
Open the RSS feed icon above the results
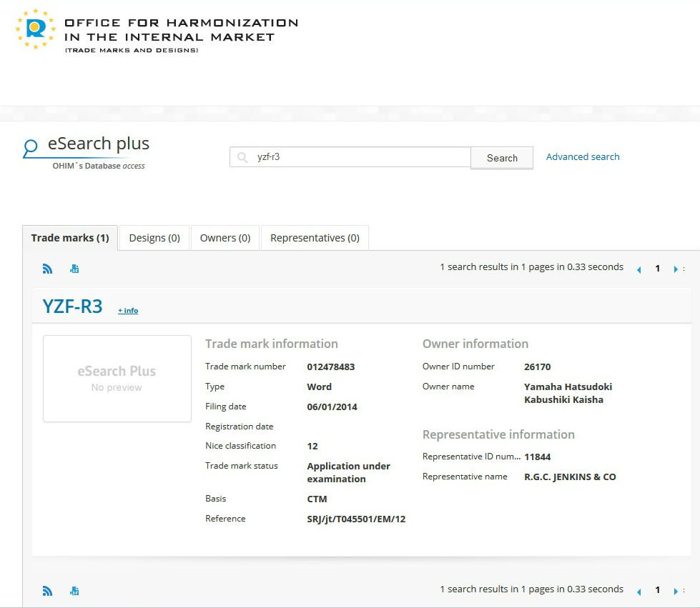point(48,269)
